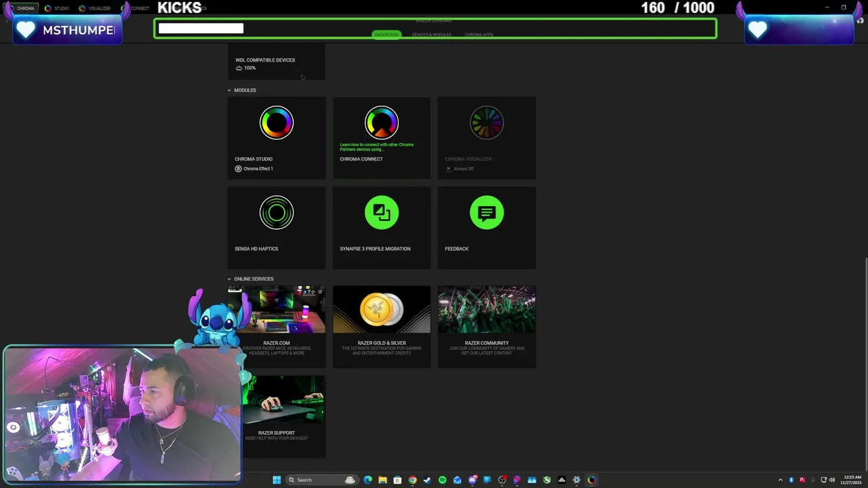868x488 pixels.
Task: Open the clock and date flyout
Action: (x=852, y=480)
